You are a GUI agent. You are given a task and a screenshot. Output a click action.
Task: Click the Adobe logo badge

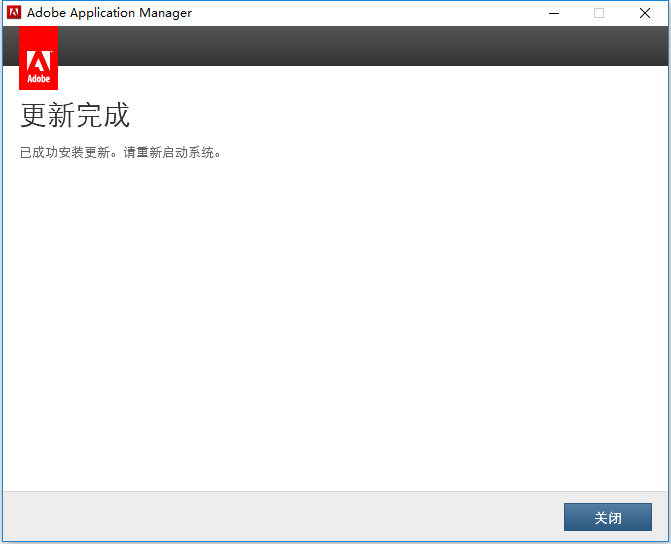tap(39, 58)
